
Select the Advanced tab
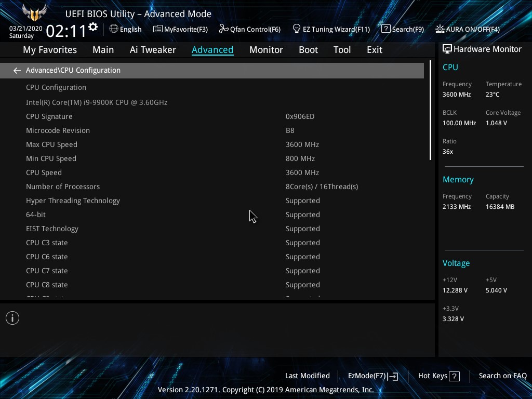tap(212, 50)
